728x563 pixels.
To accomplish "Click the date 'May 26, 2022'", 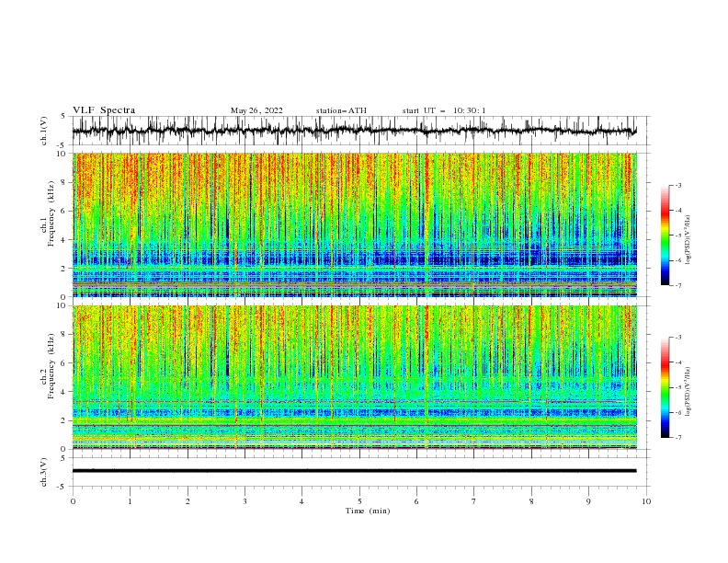I will coord(256,110).
